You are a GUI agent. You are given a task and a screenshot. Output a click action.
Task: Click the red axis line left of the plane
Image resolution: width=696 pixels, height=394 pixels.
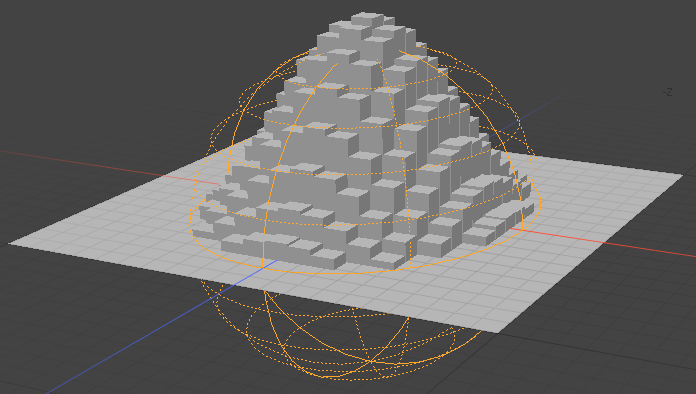click(x=89, y=165)
